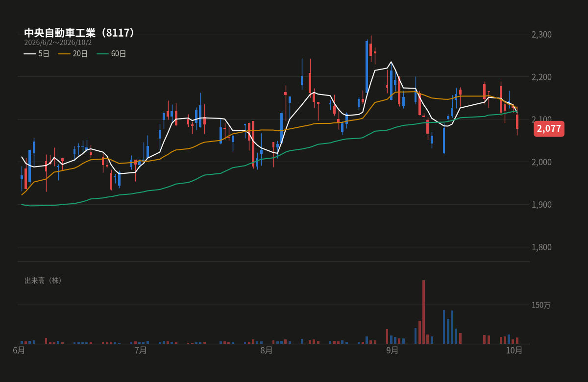Click the tallest red volume bar
Viewport: 588px width, 382px height.
click(423, 312)
